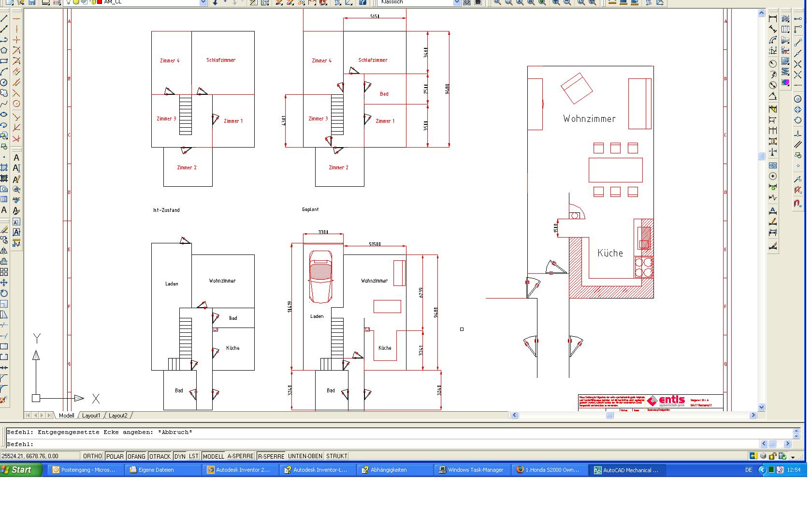
Task: Click the Spell Check ABC icon
Action: (16, 199)
